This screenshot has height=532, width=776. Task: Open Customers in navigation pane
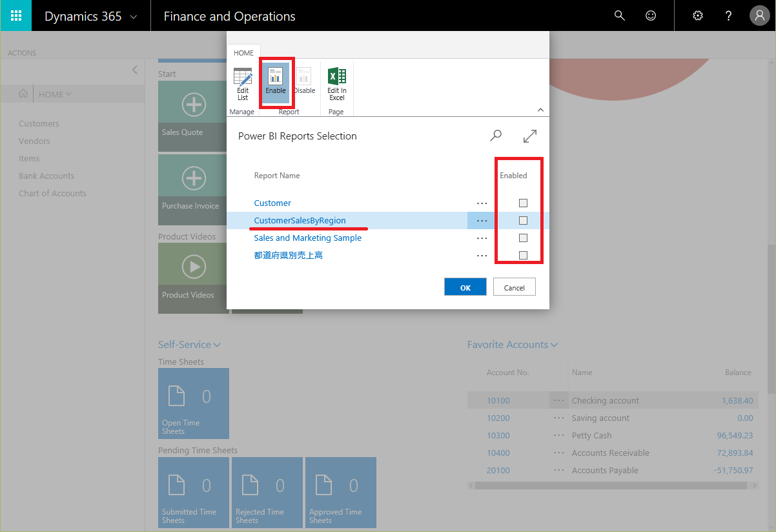(39, 123)
